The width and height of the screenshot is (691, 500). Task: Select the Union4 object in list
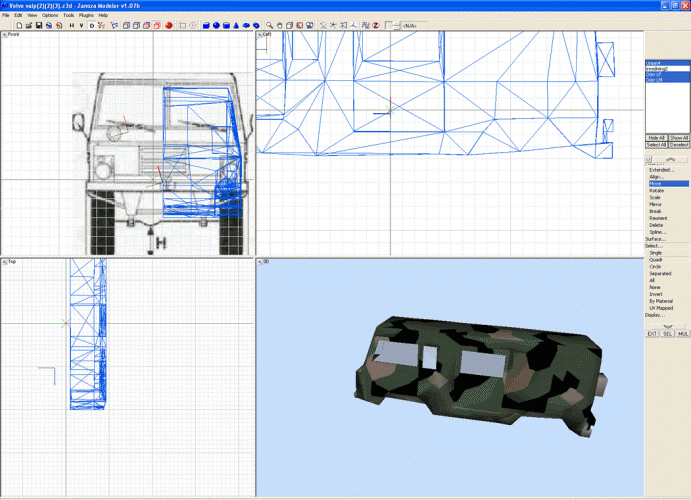pyautogui.click(x=655, y=62)
